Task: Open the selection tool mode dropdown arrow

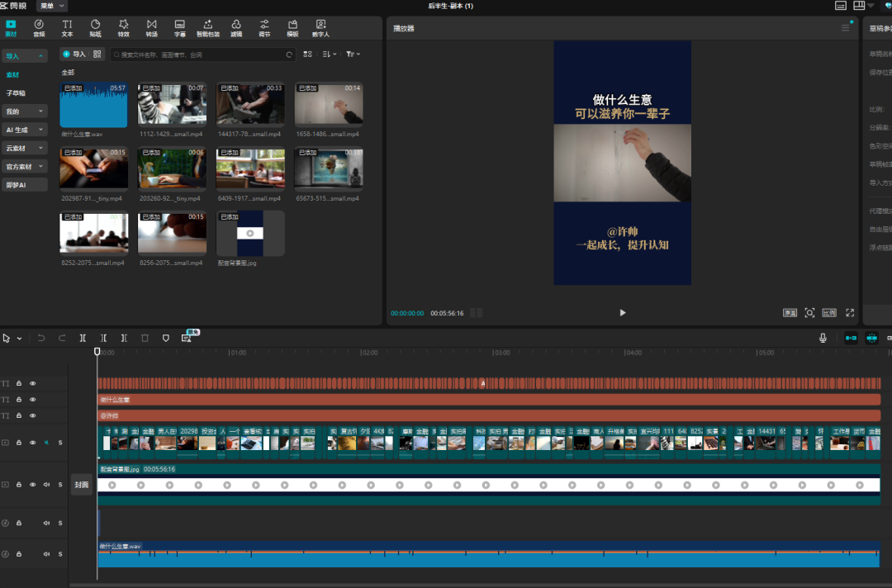Action: (x=19, y=339)
